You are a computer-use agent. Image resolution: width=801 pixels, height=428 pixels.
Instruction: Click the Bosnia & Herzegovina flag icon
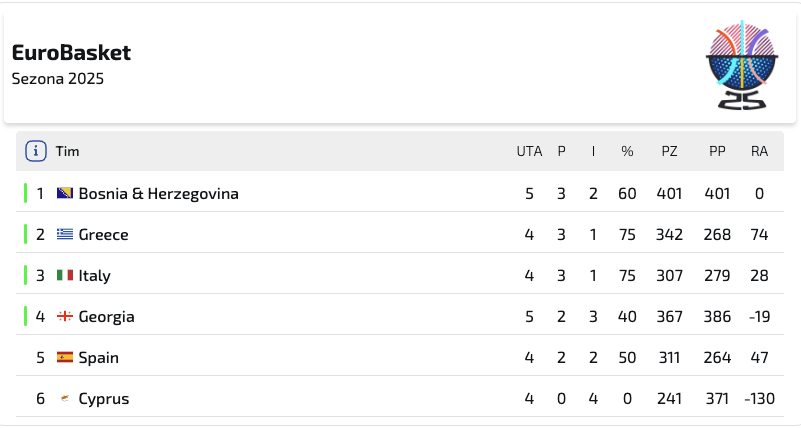[x=65, y=193]
